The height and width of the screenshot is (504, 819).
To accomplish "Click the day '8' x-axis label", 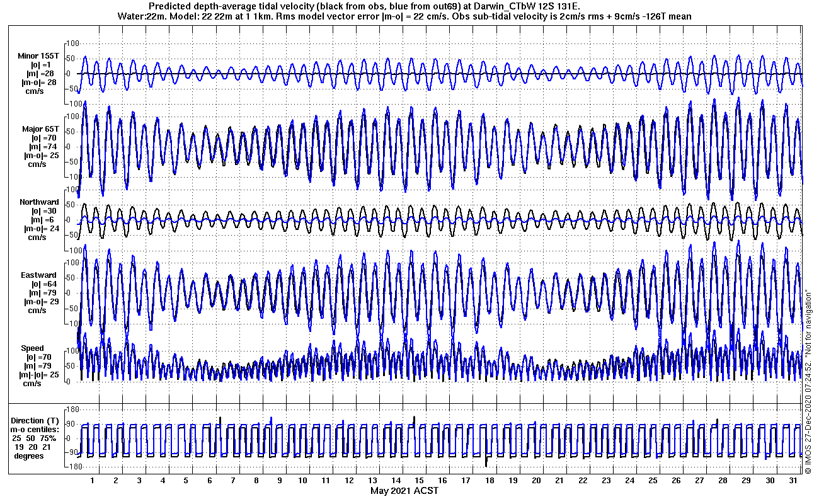I will pyautogui.click(x=256, y=481).
